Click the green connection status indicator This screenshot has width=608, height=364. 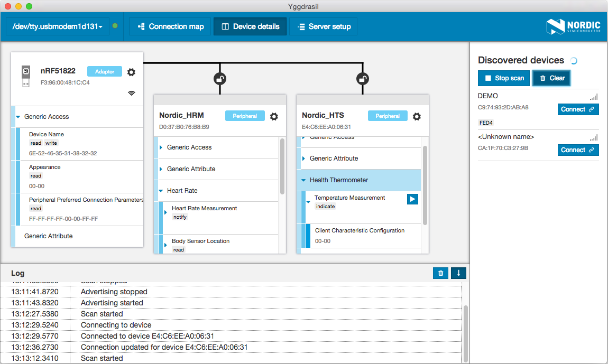click(115, 26)
